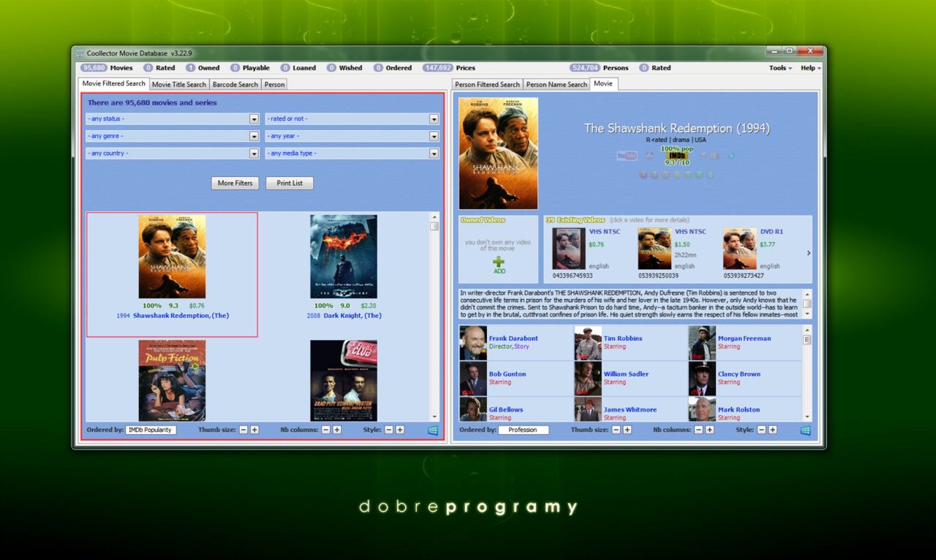Click the IMDb badge for Shawshank Redemption

(x=677, y=156)
